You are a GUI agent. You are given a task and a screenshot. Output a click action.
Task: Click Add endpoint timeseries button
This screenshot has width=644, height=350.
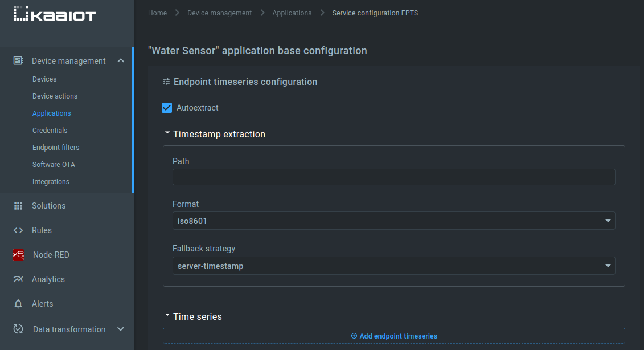click(394, 336)
